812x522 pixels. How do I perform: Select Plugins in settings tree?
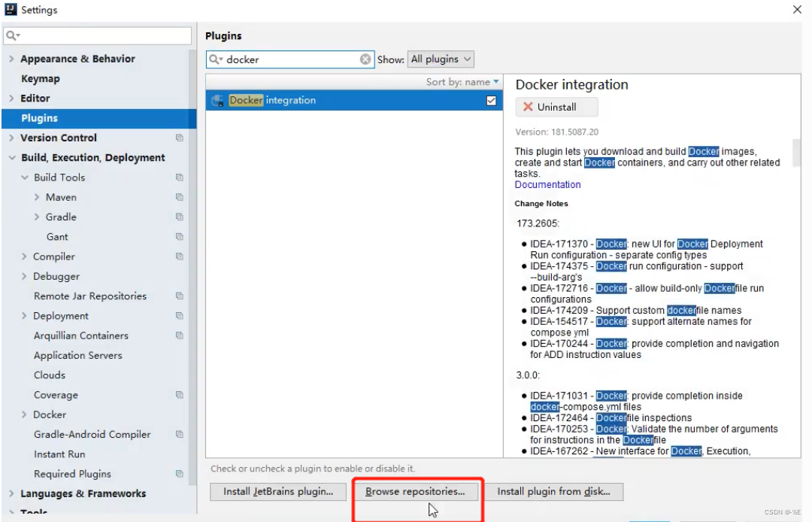pos(99,119)
